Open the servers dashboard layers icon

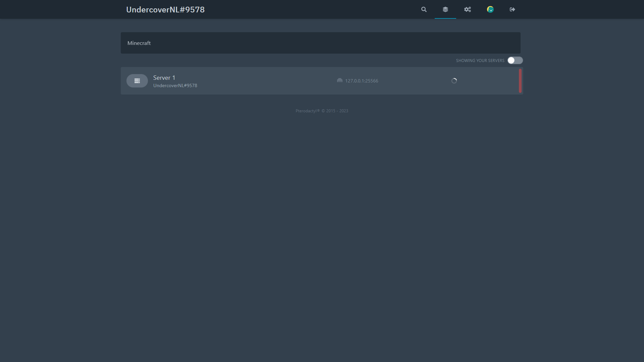point(445,9)
